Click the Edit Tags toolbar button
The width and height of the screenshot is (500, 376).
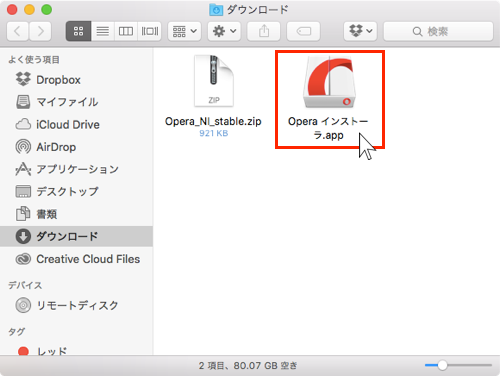[x=303, y=31]
